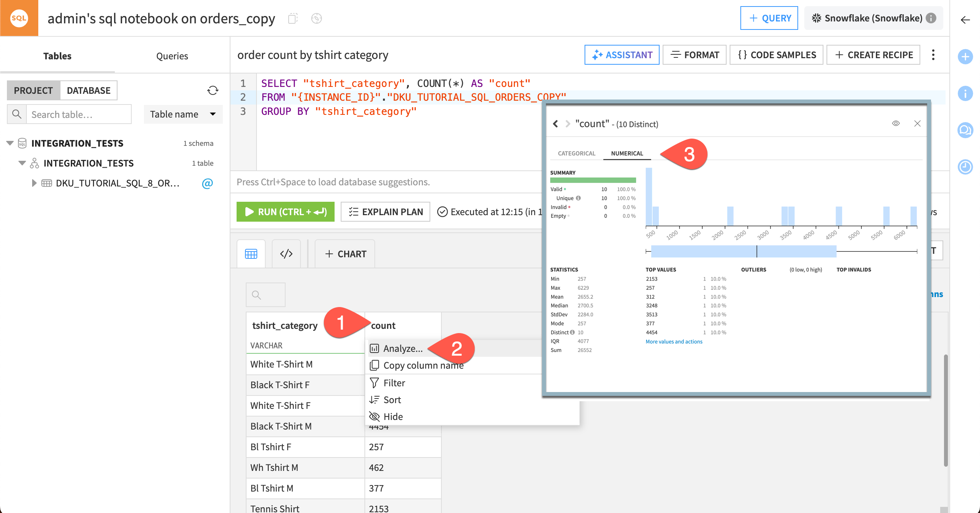The image size is (980, 513).
Task: Switch to raw code results view
Action: point(286,253)
